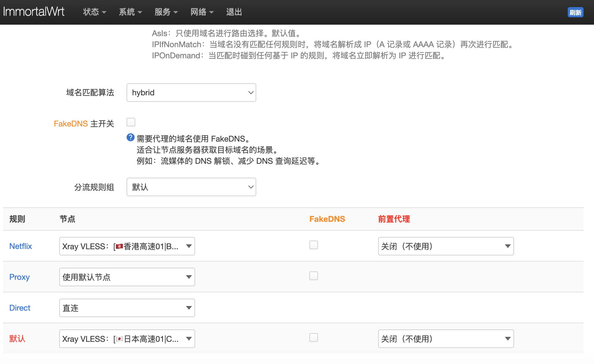Click the 分流规则组 label
Screen dimensions: 594x364
point(94,187)
